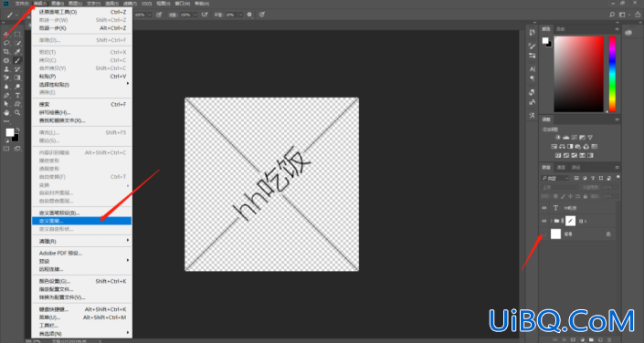The height and width of the screenshot is (343, 644).
Task: Open the Window (窗口) menu
Action: [x=183, y=4]
